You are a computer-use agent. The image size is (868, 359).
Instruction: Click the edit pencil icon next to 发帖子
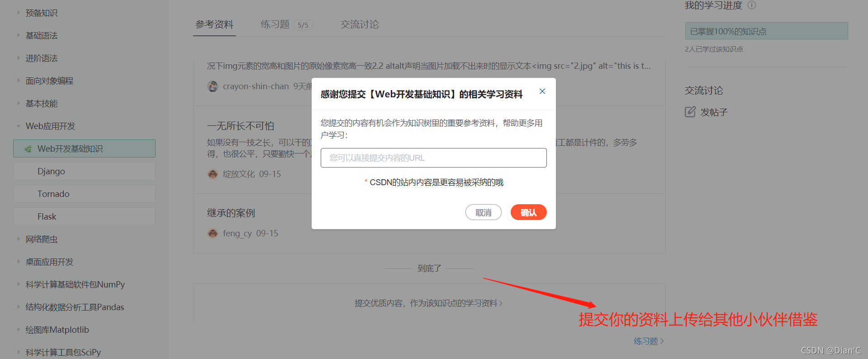(x=690, y=112)
